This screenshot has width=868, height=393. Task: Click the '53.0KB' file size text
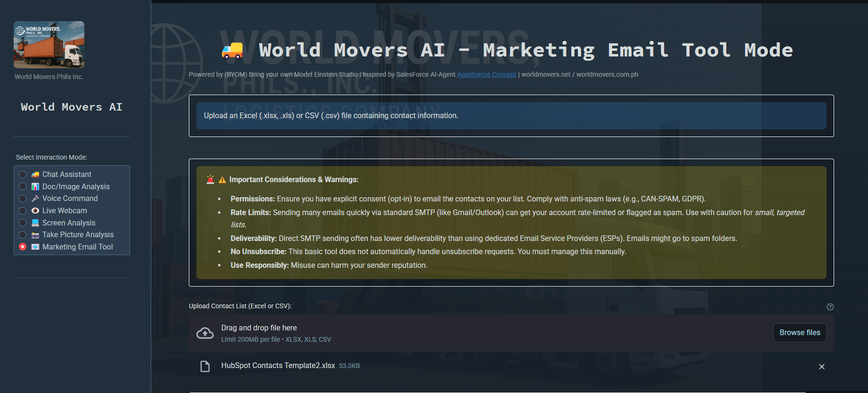click(x=349, y=366)
